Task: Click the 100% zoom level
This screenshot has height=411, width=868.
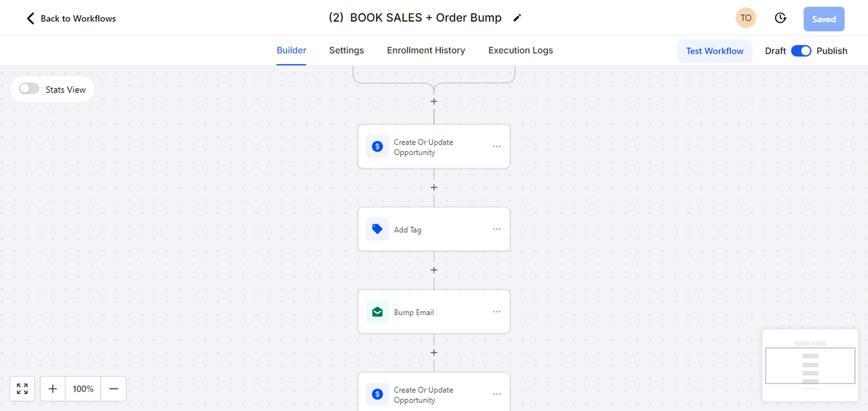Action: coord(83,389)
